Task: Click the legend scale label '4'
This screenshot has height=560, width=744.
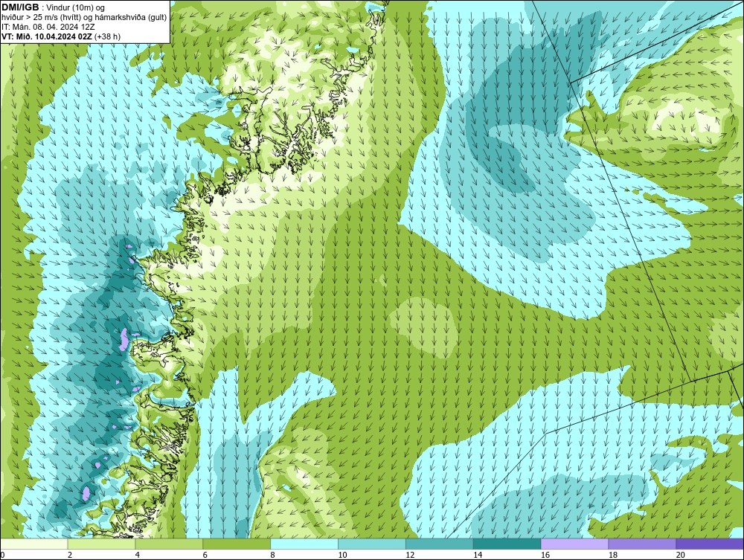Action: (137, 555)
